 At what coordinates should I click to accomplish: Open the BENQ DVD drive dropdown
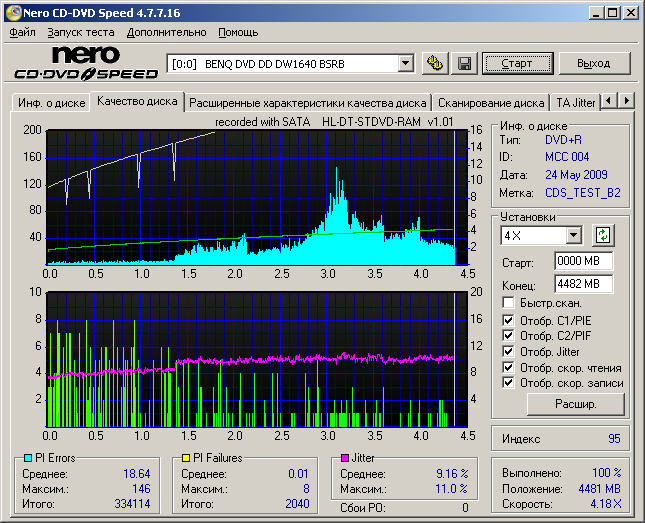click(405, 64)
